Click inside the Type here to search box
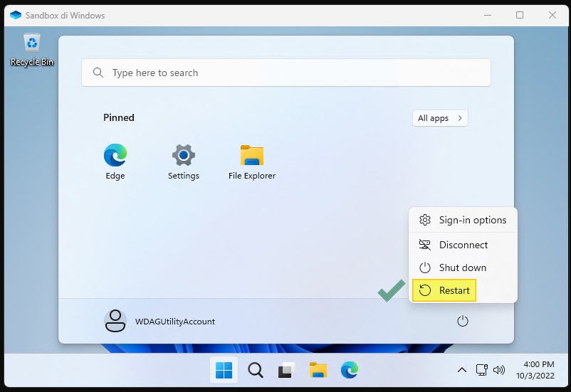This screenshot has height=392, width=571. point(286,73)
